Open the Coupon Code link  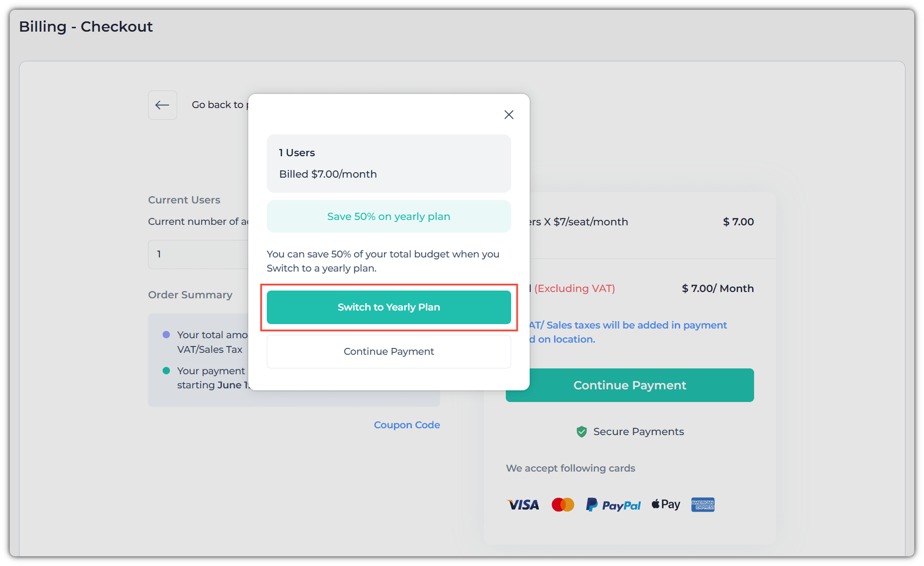pos(407,425)
